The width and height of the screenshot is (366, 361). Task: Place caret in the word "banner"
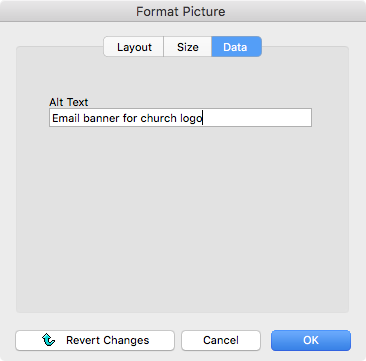coord(101,118)
